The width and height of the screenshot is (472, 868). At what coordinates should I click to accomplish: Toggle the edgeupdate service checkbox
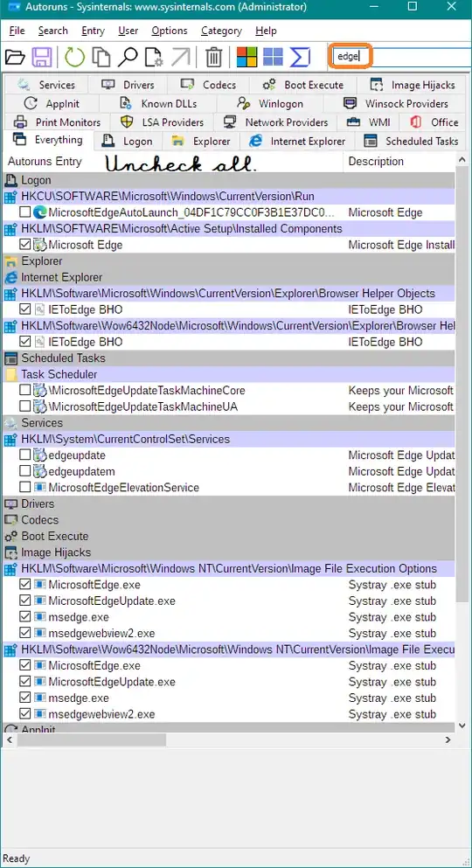[24, 455]
